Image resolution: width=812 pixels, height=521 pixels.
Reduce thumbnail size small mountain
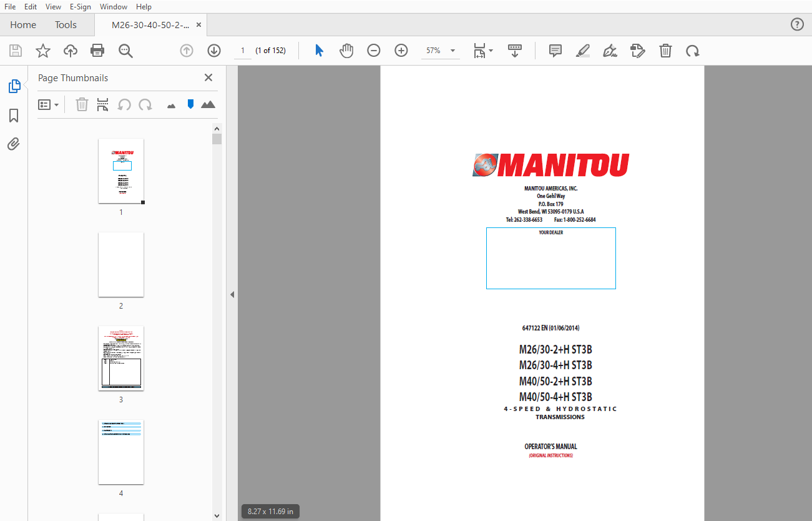tap(172, 106)
